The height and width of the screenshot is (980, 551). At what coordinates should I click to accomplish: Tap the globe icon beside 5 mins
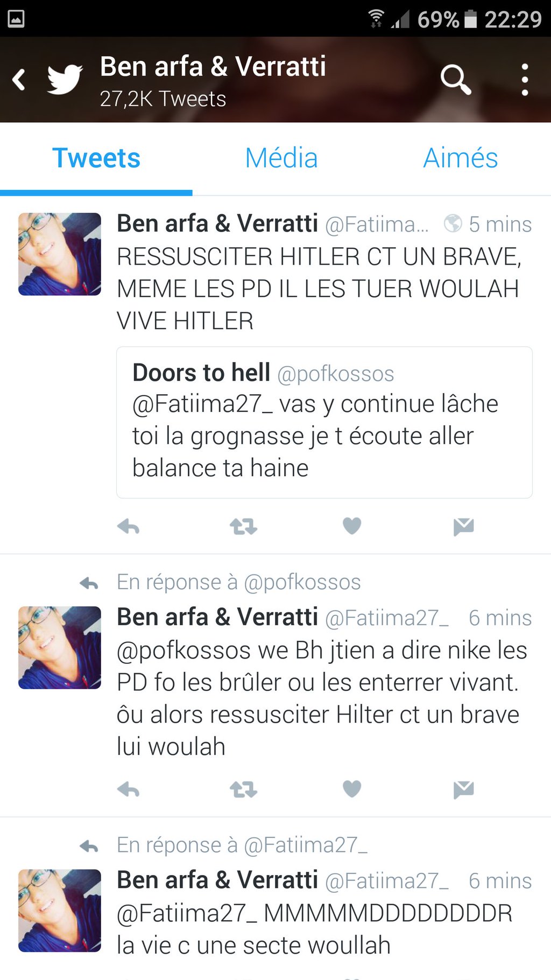(453, 223)
